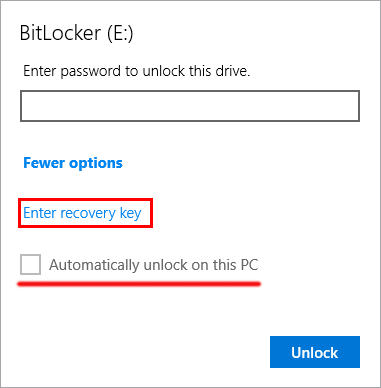
Task: Enable Automatically unlock on this PC checkbox
Action: (30, 264)
